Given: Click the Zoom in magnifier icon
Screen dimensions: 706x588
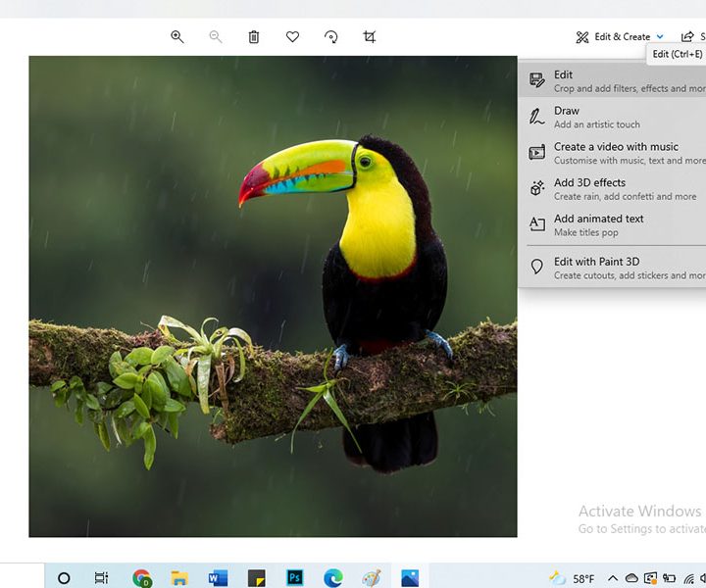Looking at the screenshot, I should coord(176,37).
